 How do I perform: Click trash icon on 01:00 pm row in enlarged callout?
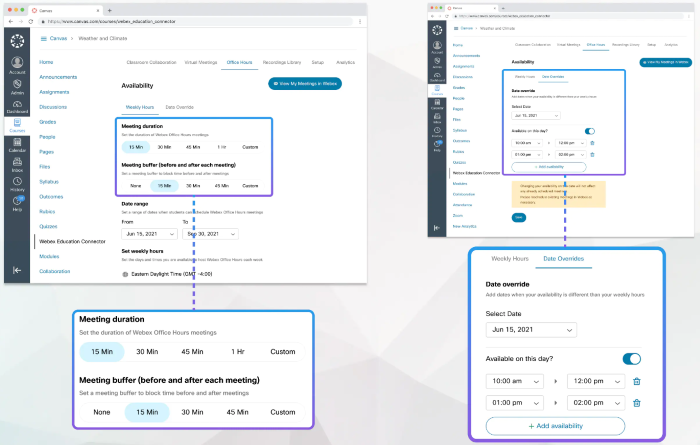(637, 403)
